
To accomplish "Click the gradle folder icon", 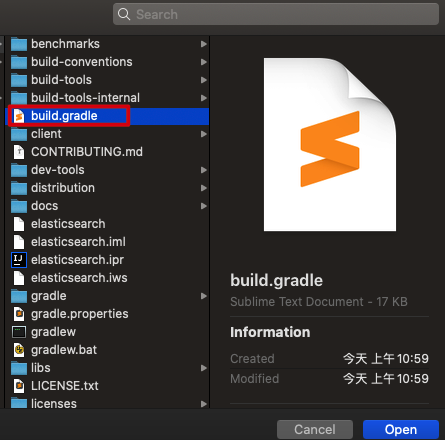I will pyautogui.click(x=19, y=296).
